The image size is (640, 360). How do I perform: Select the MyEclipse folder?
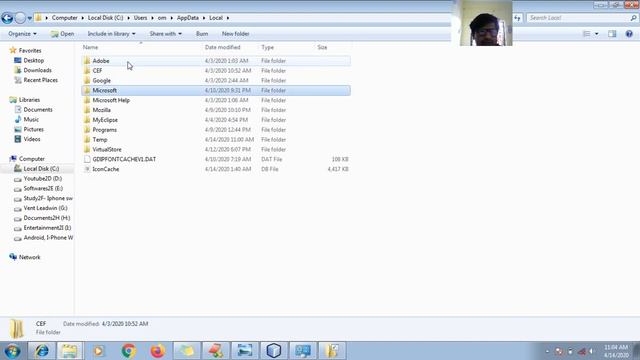coord(216,120)
